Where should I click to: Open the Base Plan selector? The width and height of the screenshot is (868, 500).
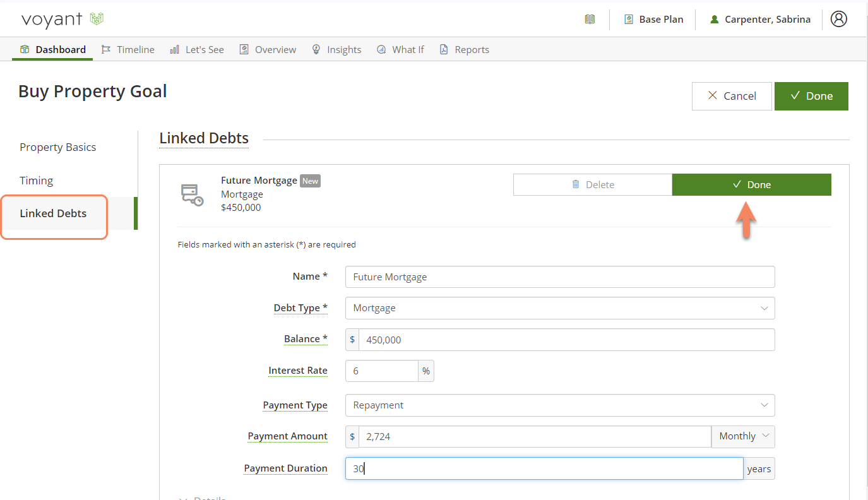654,20
